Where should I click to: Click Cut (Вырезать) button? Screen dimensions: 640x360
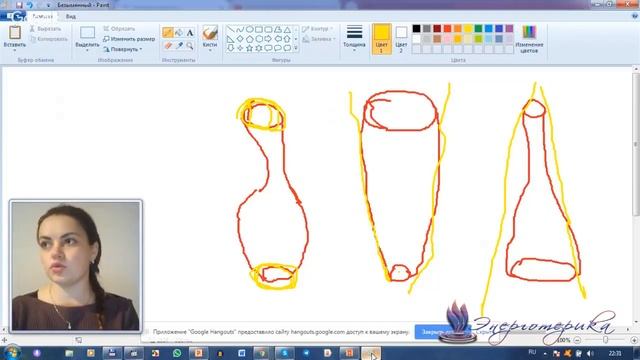pos(45,29)
